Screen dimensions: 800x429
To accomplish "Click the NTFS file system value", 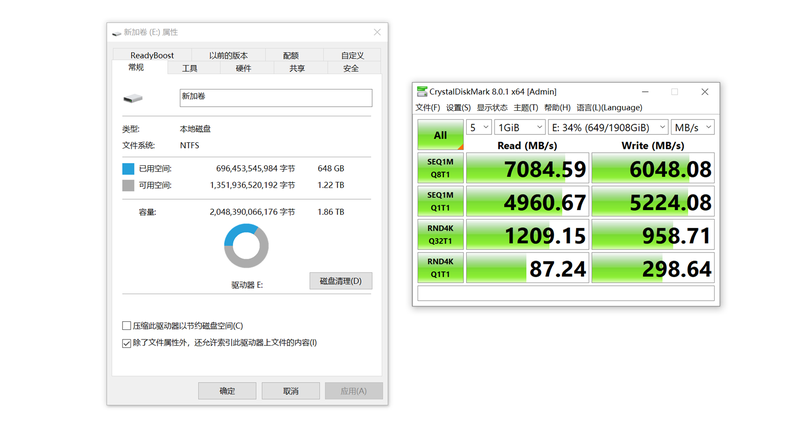I will coord(189,145).
